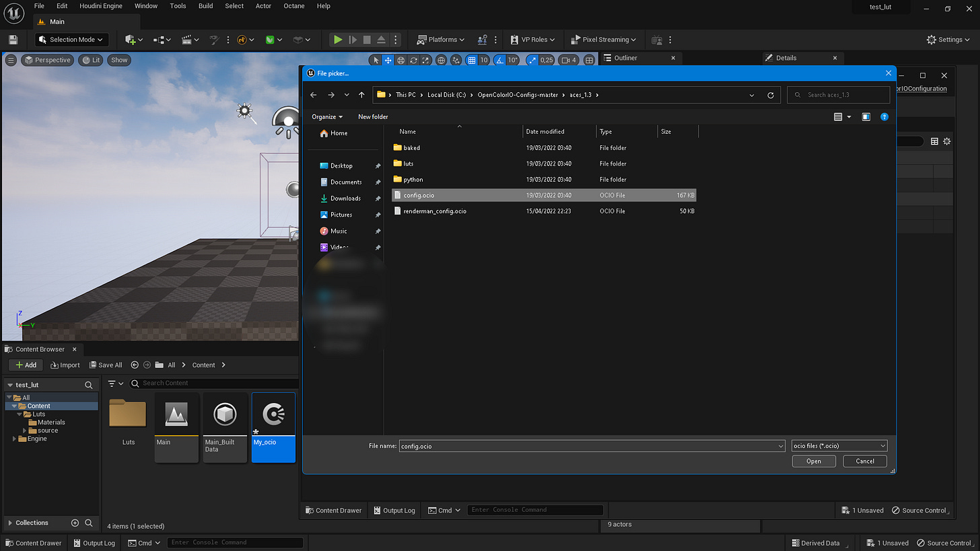Open the Organize dropdown
Screen dimensions: 980x551
[327, 116]
